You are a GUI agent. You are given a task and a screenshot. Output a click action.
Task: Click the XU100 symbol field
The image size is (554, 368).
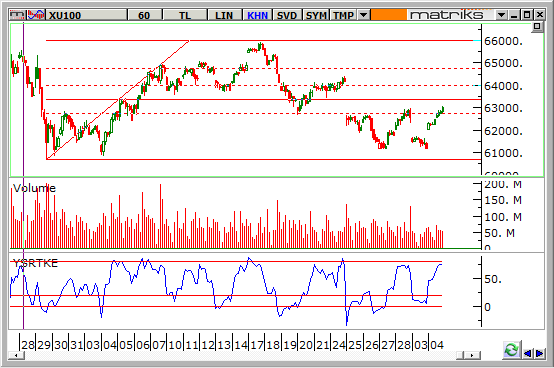point(87,15)
